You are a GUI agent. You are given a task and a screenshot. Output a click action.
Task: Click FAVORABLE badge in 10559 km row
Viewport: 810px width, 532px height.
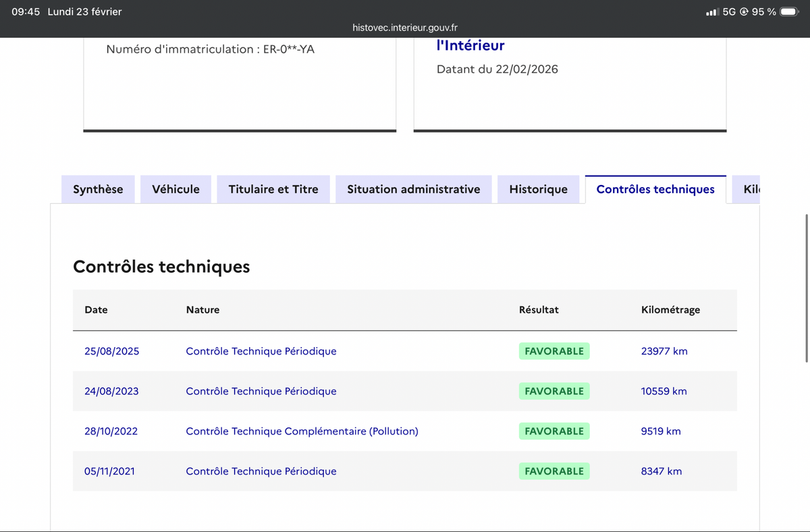tap(554, 391)
